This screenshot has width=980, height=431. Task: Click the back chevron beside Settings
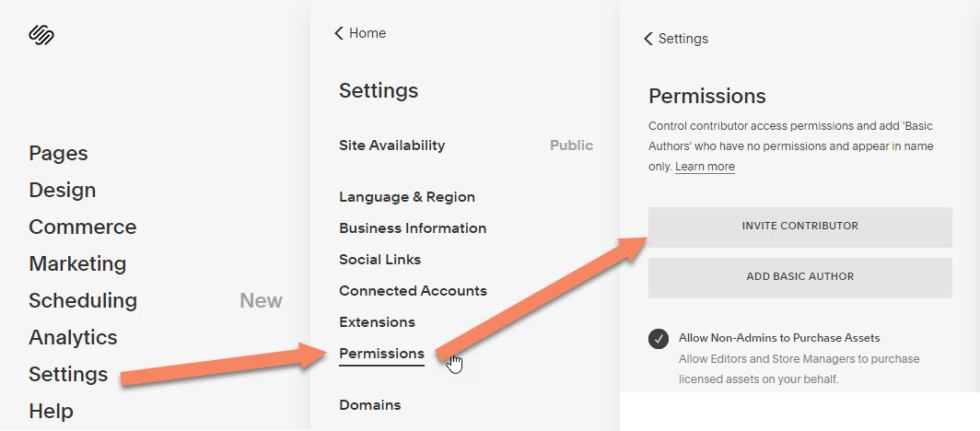point(647,39)
